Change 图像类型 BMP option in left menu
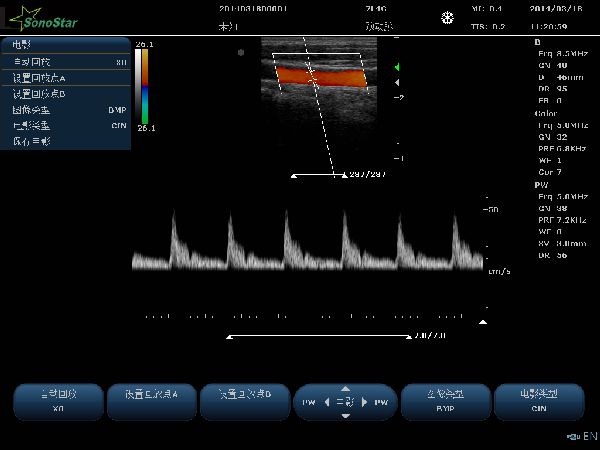The height and width of the screenshot is (450, 600). tap(66, 110)
